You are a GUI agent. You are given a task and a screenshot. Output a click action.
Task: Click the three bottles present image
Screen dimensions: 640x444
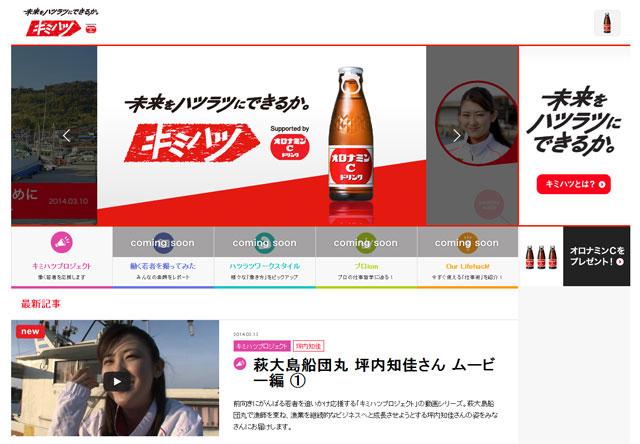point(541,257)
